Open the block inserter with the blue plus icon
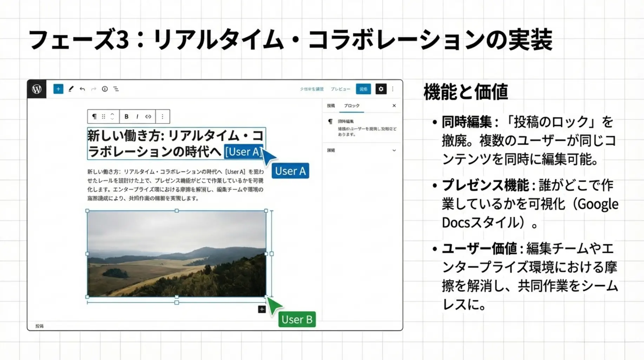The width and height of the screenshot is (644, 360). (x=58, y=89)
